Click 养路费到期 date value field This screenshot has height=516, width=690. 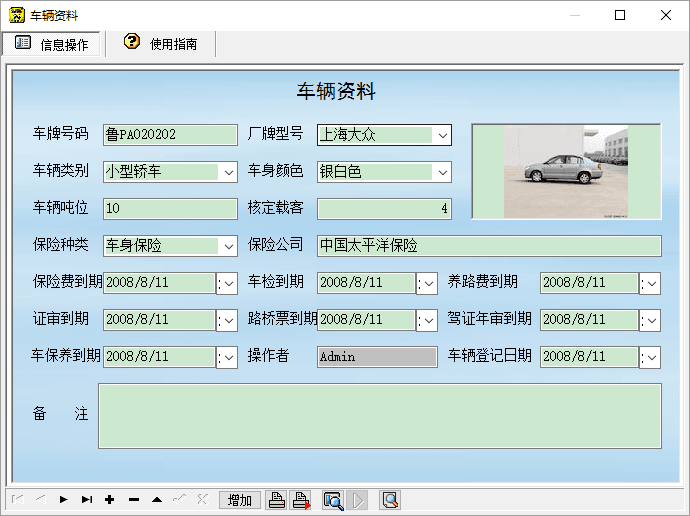[x=589, y=283]
